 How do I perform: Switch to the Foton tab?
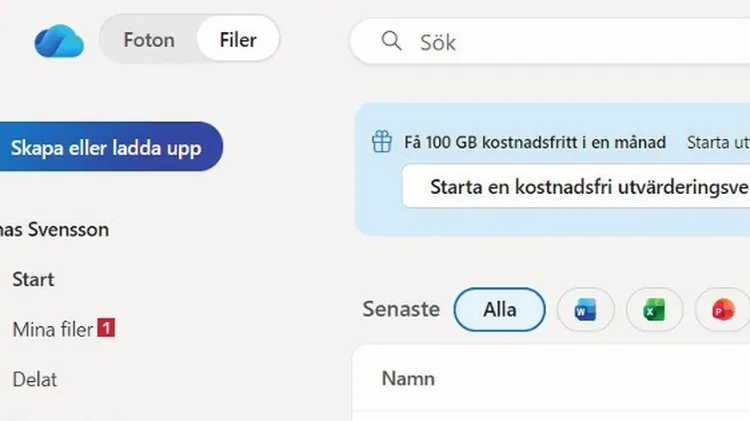pyautogui.click(x=149, y=40)
